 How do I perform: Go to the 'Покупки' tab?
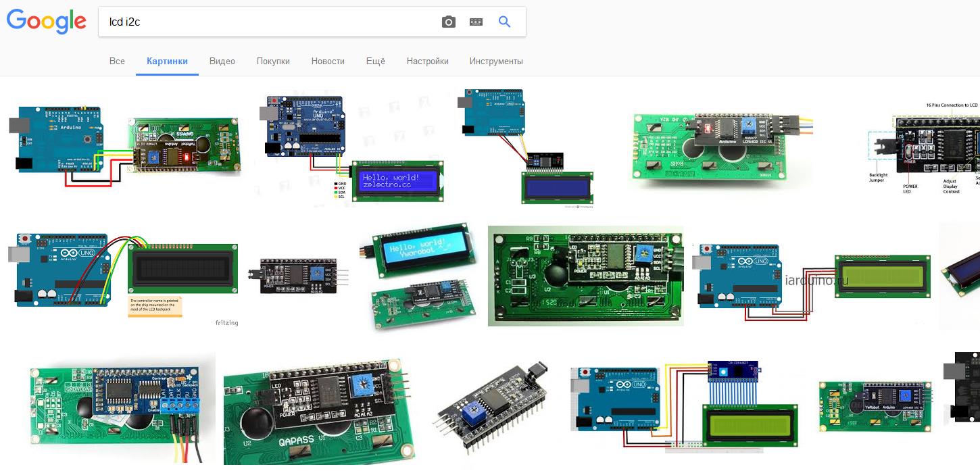pos(273,61)
